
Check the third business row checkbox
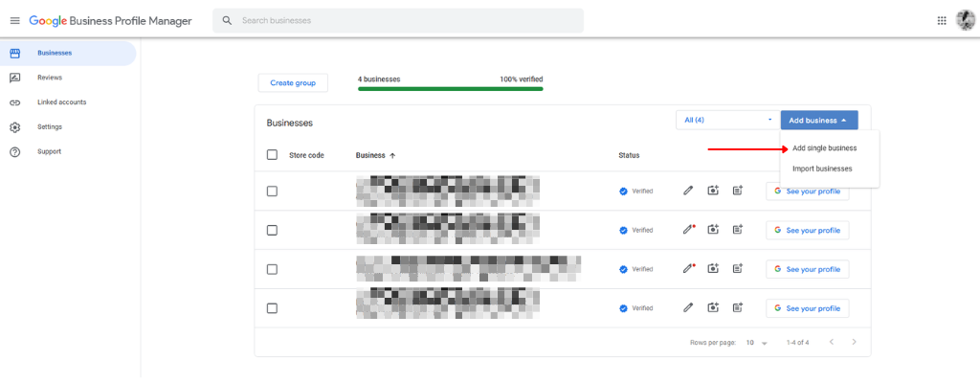click(272, 268)
